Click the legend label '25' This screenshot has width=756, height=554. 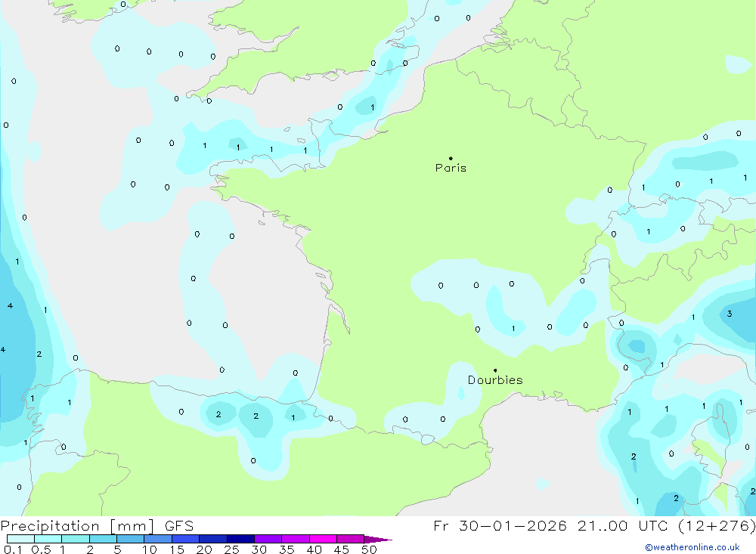[231, 549]
